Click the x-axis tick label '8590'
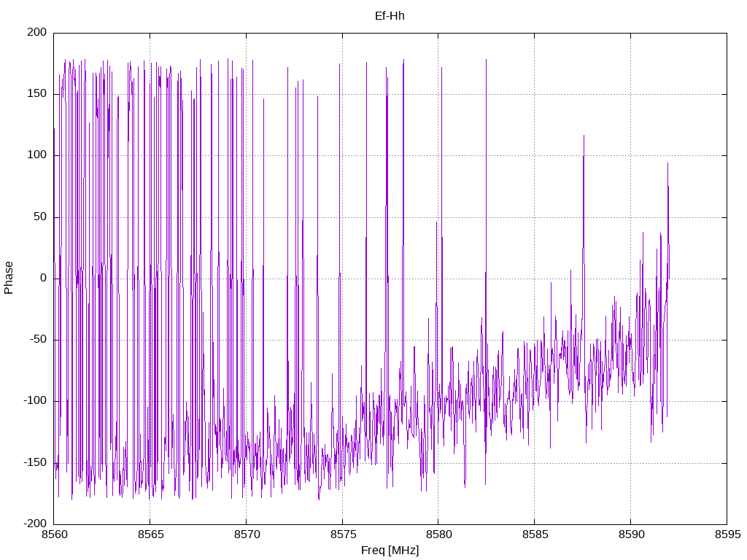Viewport: 747px width, 560px height. pyautogui.click(x=631, y=534)
